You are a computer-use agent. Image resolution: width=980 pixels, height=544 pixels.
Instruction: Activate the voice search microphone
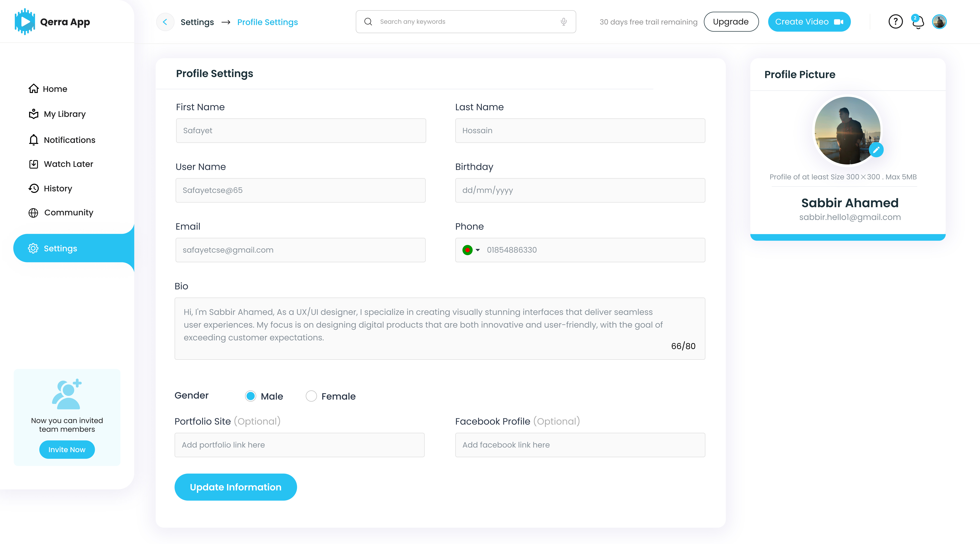click(563, 22)
